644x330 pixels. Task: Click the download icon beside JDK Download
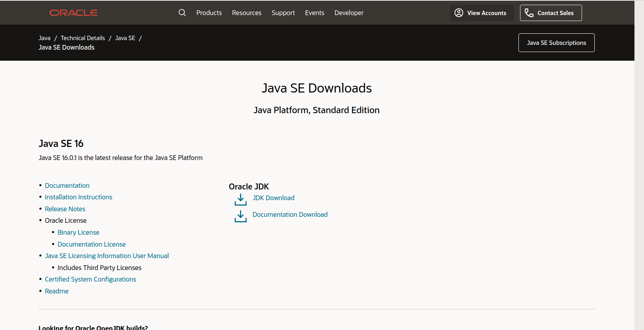pos(240,199)
